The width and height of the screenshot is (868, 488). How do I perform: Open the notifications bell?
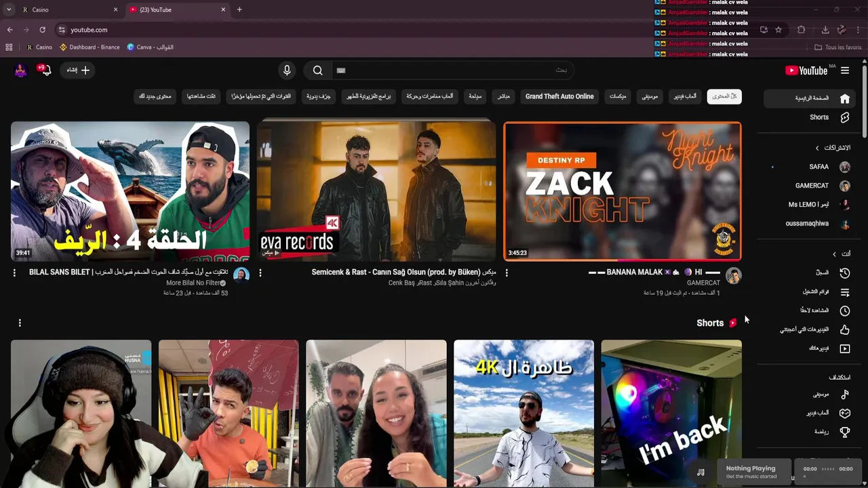(45, 70)
